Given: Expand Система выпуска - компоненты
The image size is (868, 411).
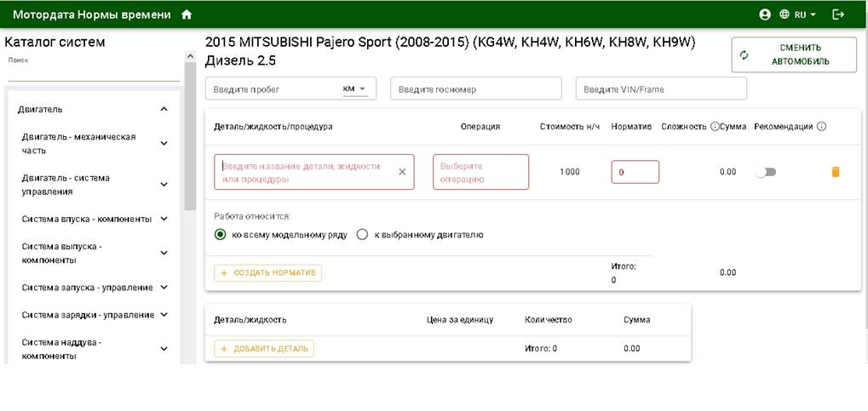Looking at the screenshot, I should [x=164, y=253].
